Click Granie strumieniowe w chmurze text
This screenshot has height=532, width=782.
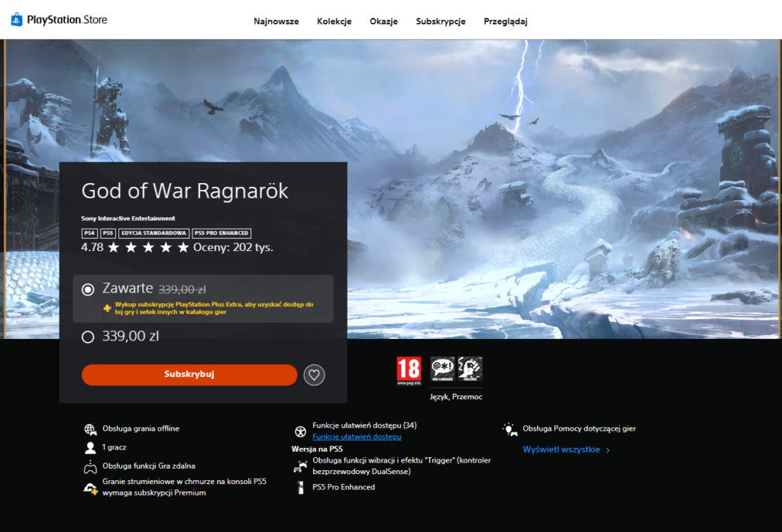[x=185, y=487]
